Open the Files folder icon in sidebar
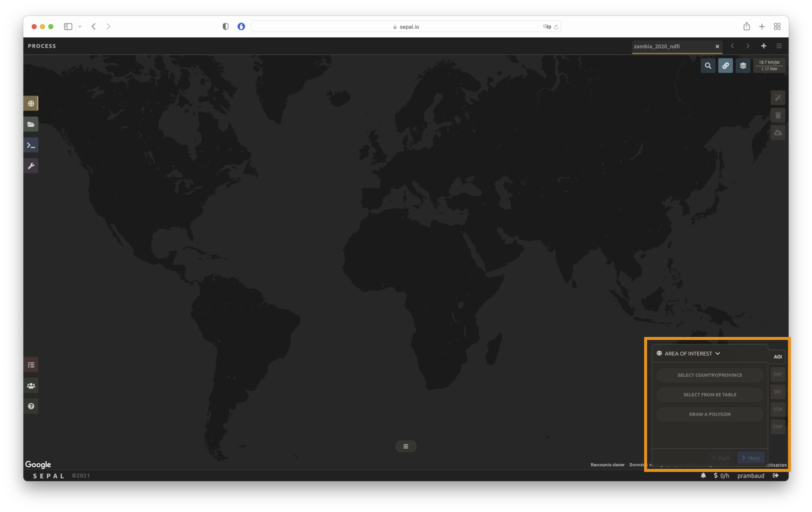This screenshot has width=812, height=512. [31, 124]
